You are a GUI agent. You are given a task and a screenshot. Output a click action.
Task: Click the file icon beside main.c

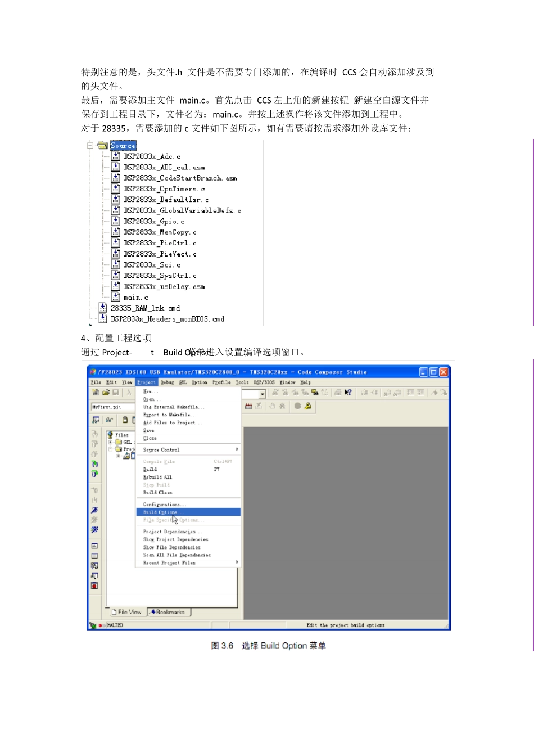coord(116,297)
